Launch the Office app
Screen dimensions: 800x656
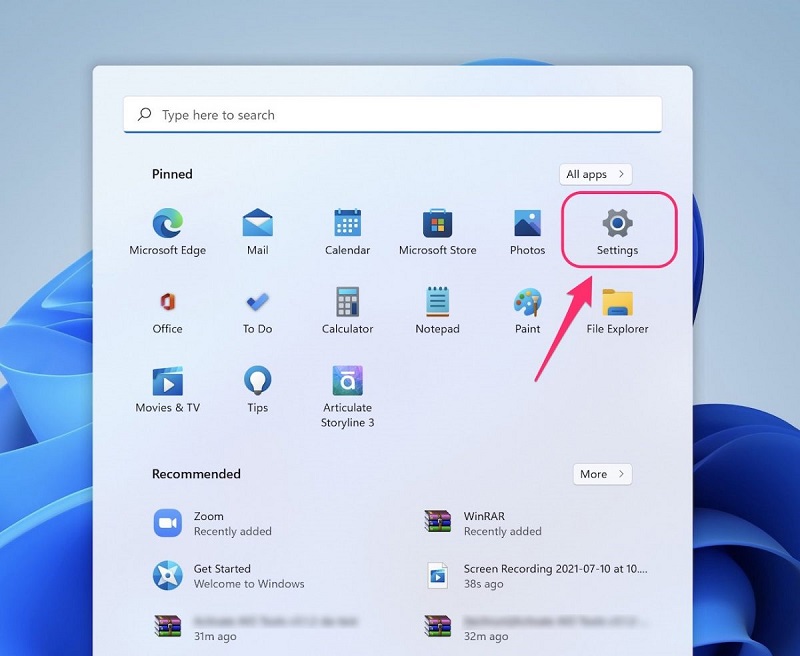coord(167,311)
